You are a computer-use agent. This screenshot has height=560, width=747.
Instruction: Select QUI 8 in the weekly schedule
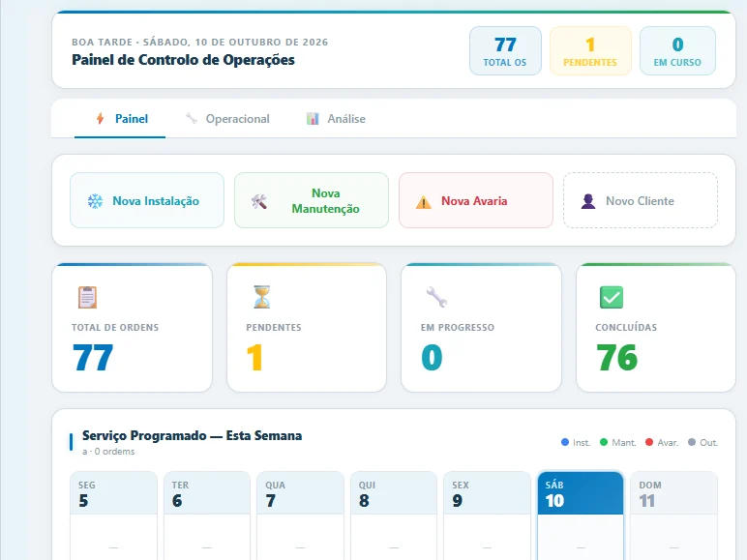[394, 516]
